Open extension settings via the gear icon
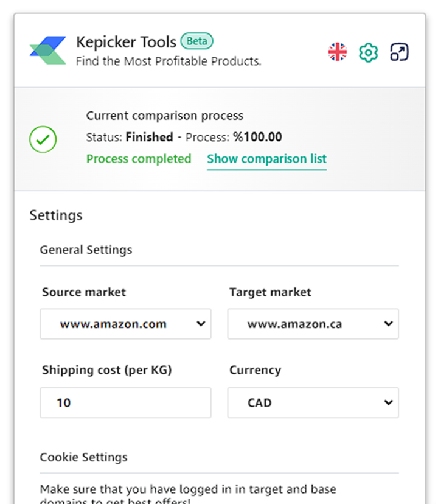 367,52
